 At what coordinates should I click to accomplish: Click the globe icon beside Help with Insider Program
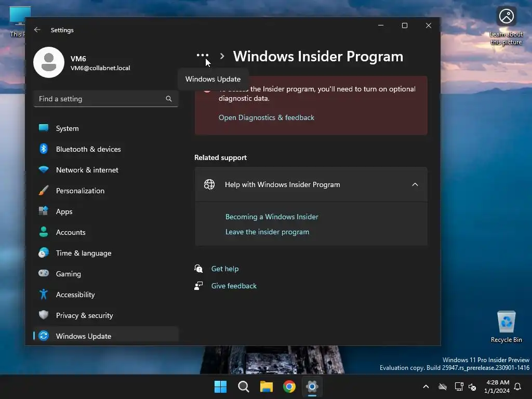point(209,184)
